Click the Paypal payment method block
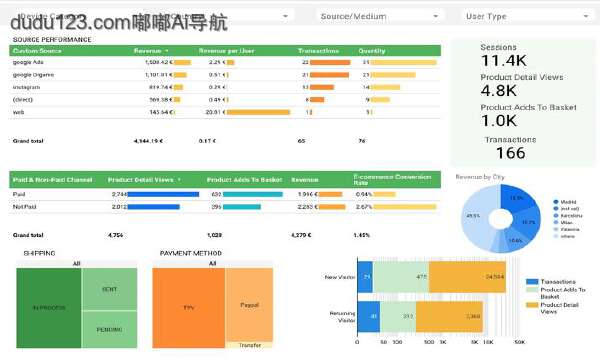 tap(249, 305)
